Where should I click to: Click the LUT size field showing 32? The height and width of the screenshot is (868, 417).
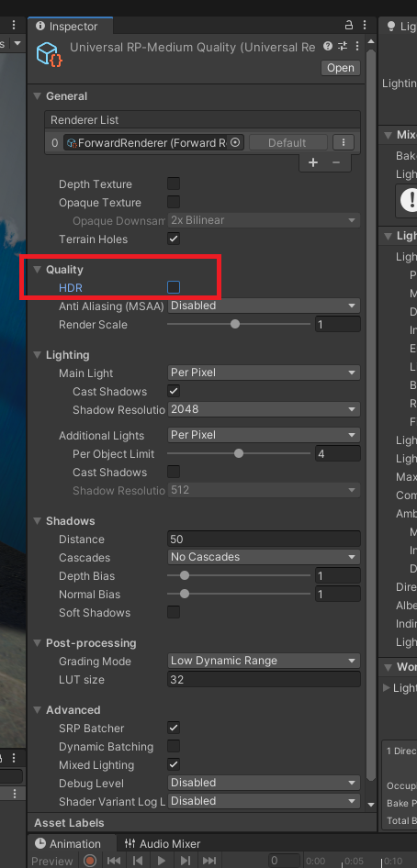[264, 679]
